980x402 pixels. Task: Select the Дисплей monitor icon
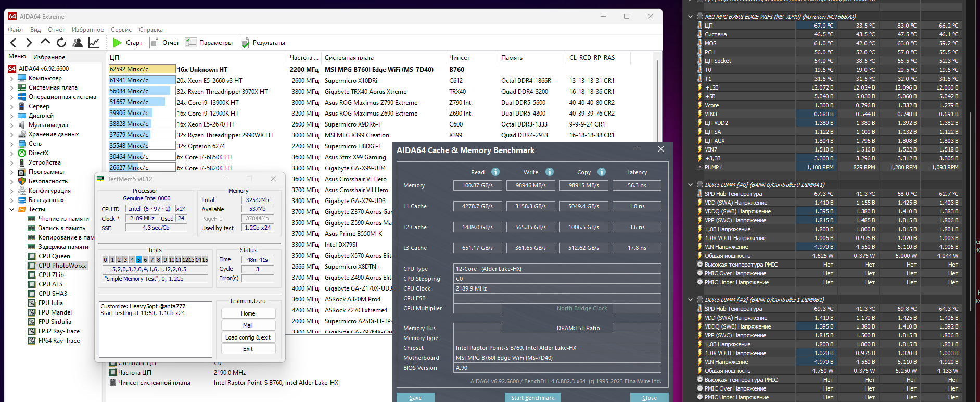click(x=22, y=116)
